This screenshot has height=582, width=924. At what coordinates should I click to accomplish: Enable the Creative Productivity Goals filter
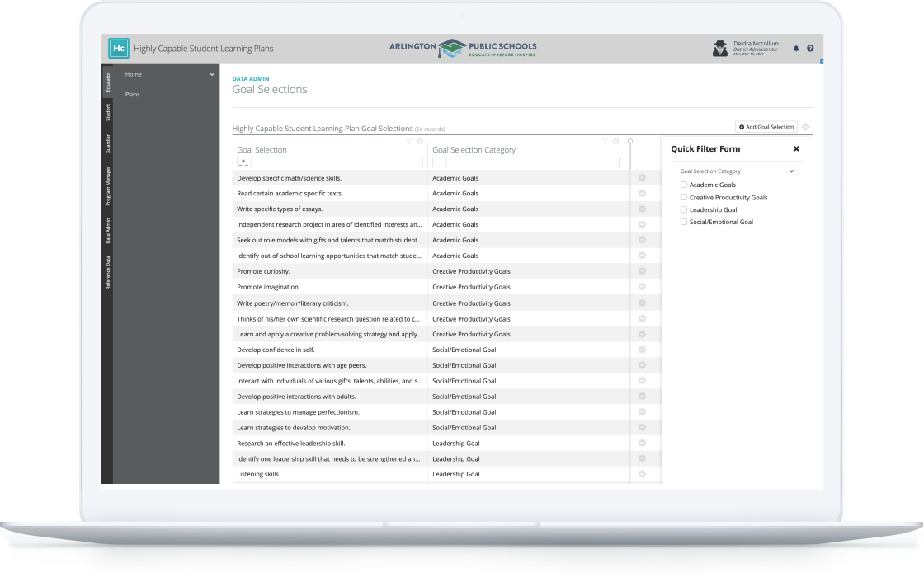point(684,197)
